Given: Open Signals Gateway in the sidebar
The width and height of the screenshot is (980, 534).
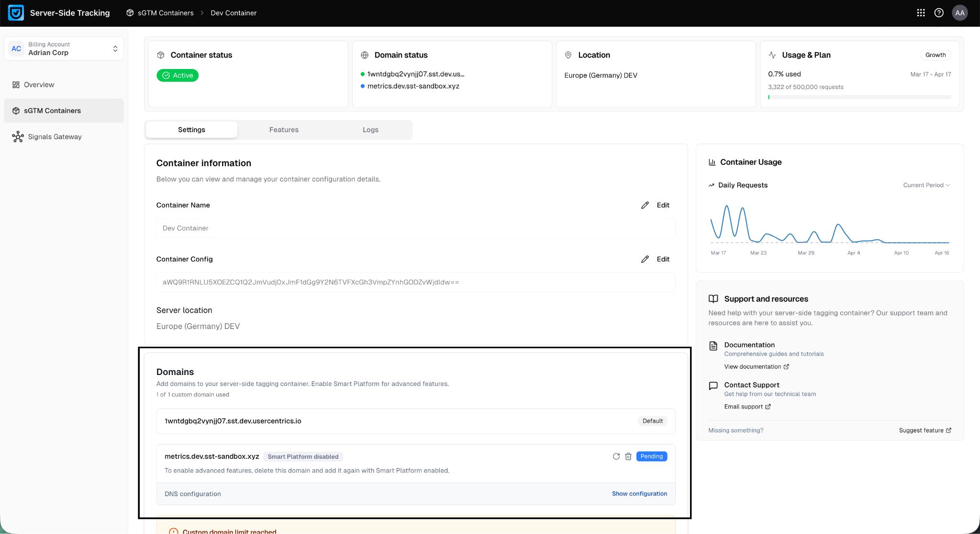Looking at the screenshot, I should (x=55, y=137).
